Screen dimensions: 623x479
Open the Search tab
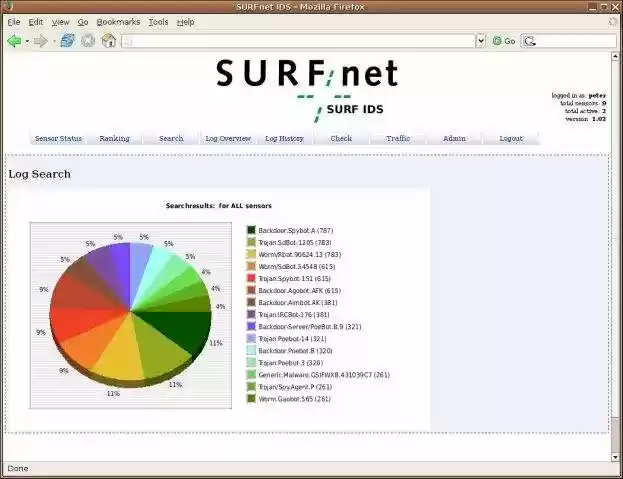point(171,138)
